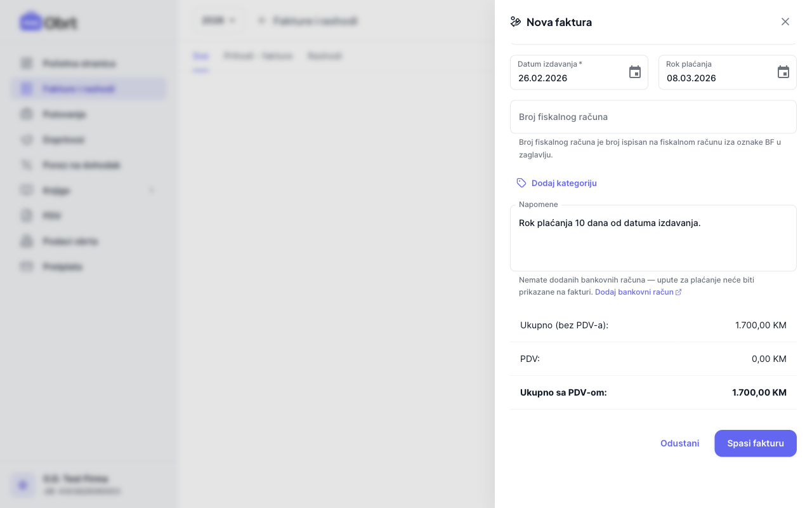
Task: Click the Početna stranica sidebar icon
Action: 27,63
